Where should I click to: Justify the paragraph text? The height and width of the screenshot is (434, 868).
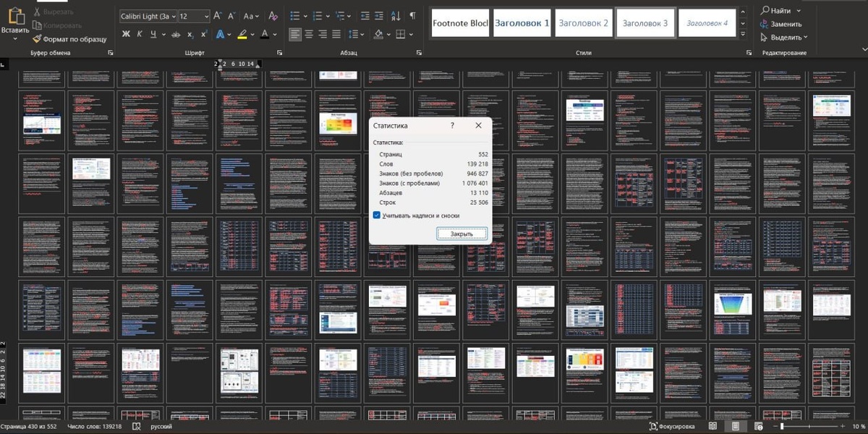click(x=336, y=34)
